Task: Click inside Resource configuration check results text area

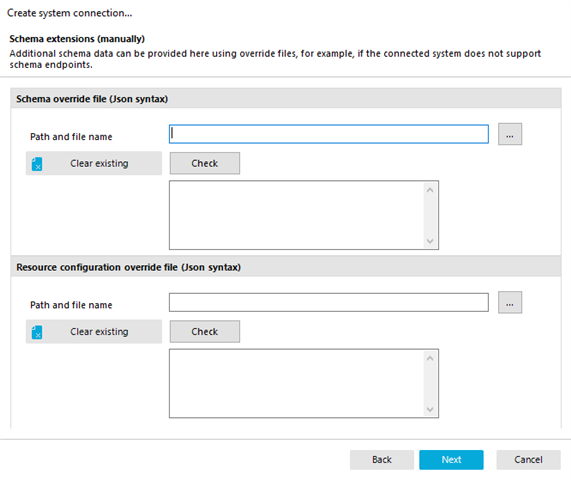Action: coord(297,383)
